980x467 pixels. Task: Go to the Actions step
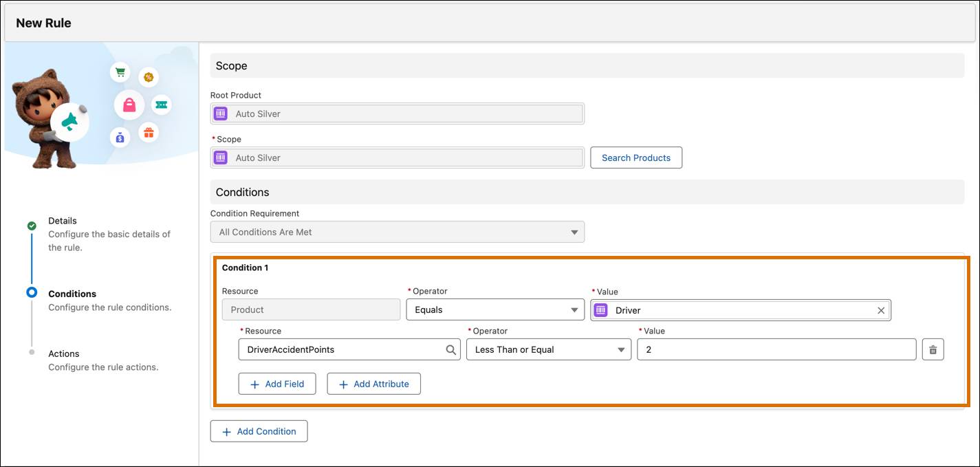(64, 354)
